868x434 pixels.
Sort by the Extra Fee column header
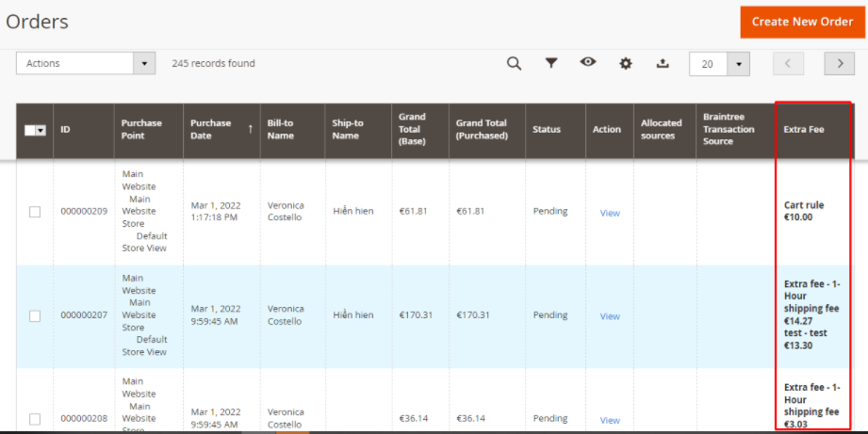[804, 130]
